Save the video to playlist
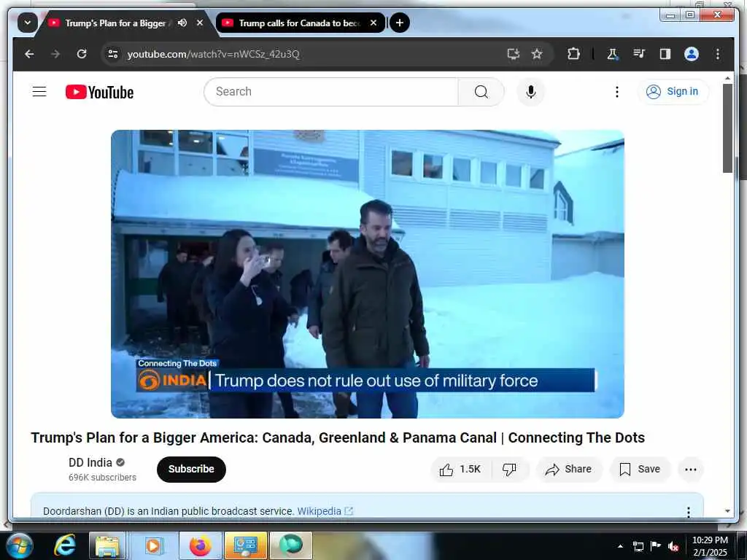The width and height of the screenshot is (747, 560). tap(640, 470)
